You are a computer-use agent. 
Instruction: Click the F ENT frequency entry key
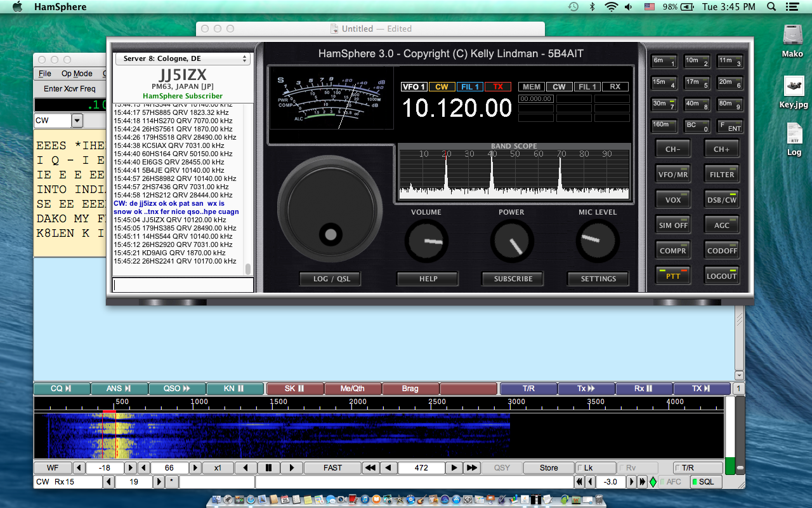coord(730,126)
